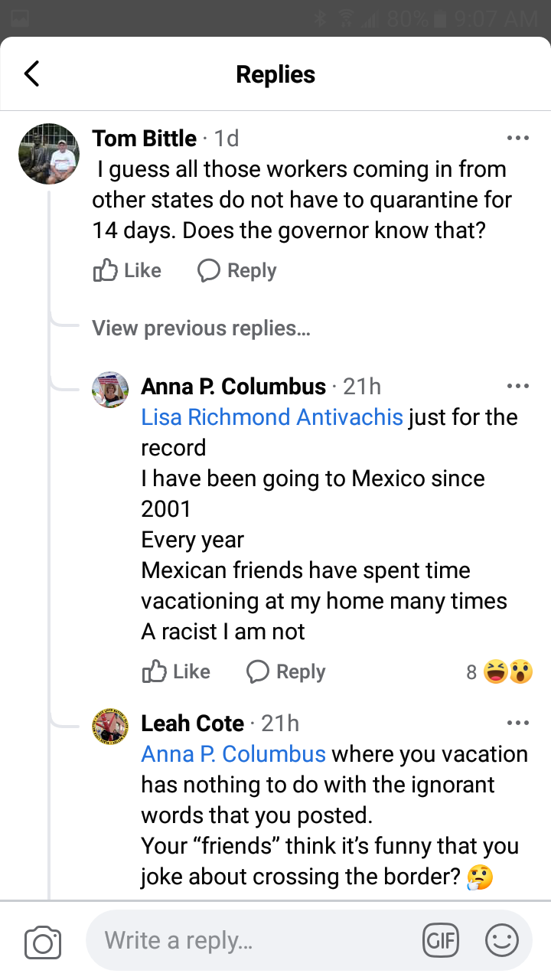Image resolution: width=551 pixels, height=980 pixels.
Task: Open Tom Bittle's profile picture
Action: pyautogui.click(x=49, y=154)
